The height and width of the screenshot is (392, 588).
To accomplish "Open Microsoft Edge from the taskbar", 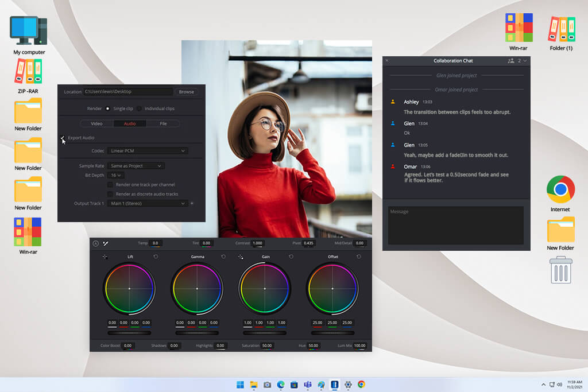I will (281, 385).
